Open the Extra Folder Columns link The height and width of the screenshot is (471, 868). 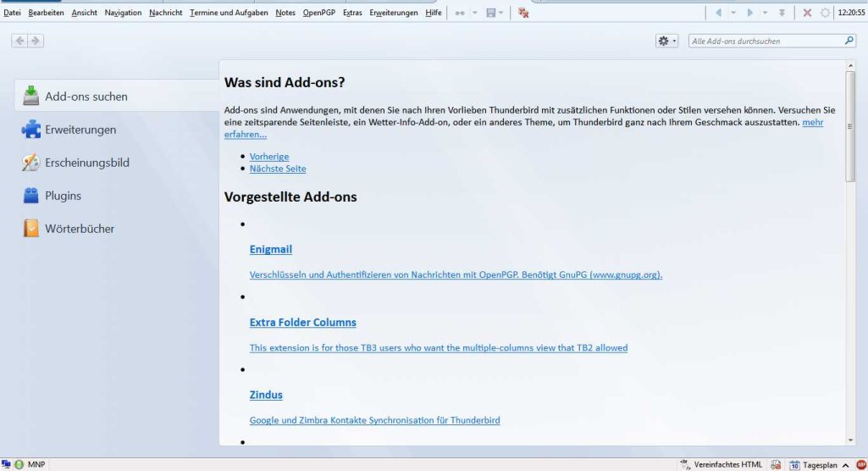pos(303,322)
